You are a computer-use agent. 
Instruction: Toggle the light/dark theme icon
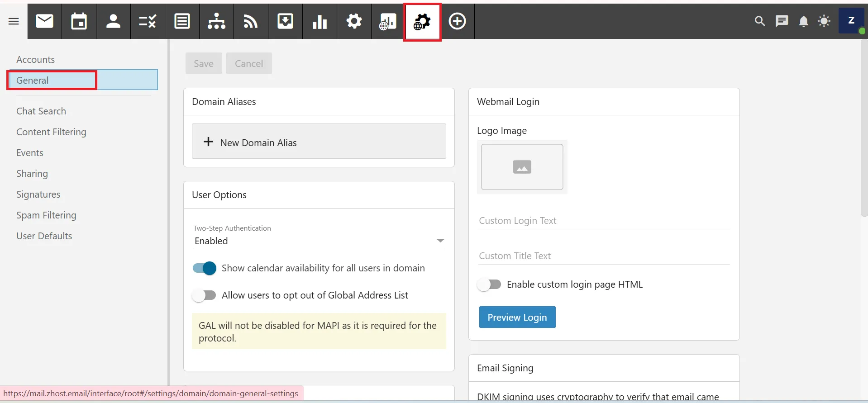[824, 21]
